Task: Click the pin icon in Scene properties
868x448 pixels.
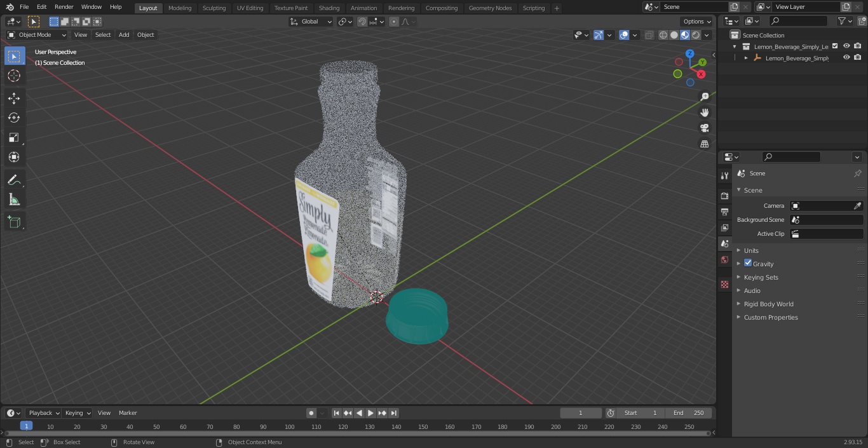Action: pyautogui.click(x=857, y=173)
